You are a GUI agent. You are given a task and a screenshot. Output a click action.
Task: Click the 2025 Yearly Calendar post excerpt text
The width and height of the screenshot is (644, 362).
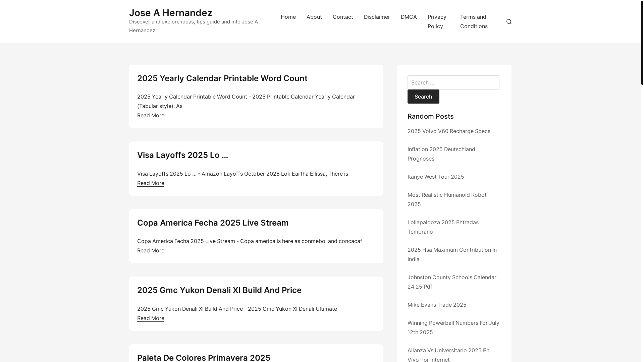tap(246, 101)
